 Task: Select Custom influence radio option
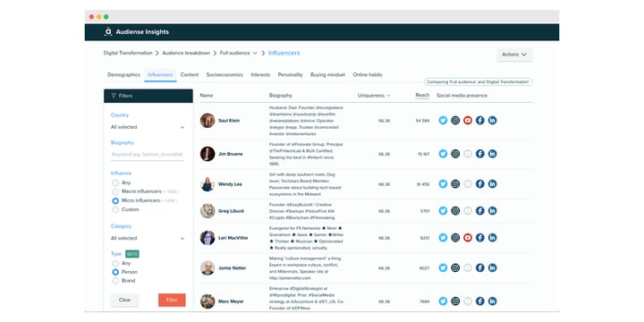click(x=115, y=209)
